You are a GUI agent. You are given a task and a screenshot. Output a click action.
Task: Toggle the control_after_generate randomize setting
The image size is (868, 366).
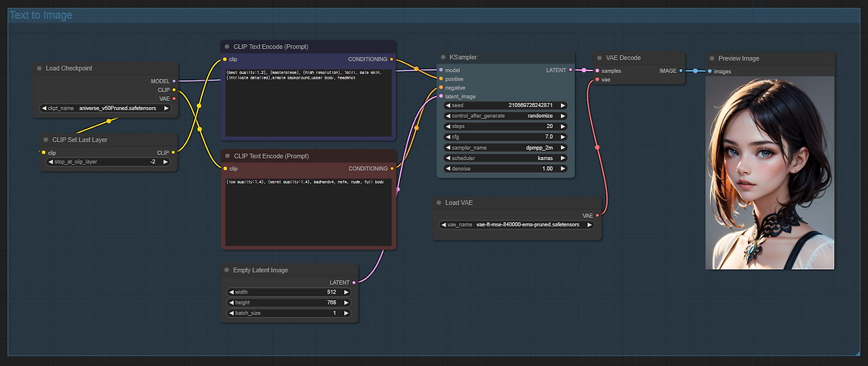coord(505,116)
